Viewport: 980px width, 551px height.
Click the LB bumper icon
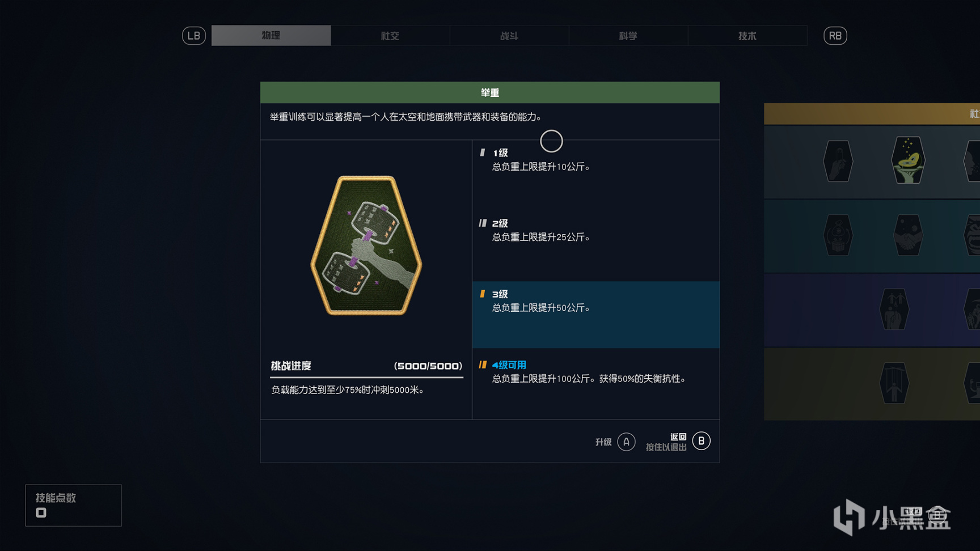tap(194, 36)
